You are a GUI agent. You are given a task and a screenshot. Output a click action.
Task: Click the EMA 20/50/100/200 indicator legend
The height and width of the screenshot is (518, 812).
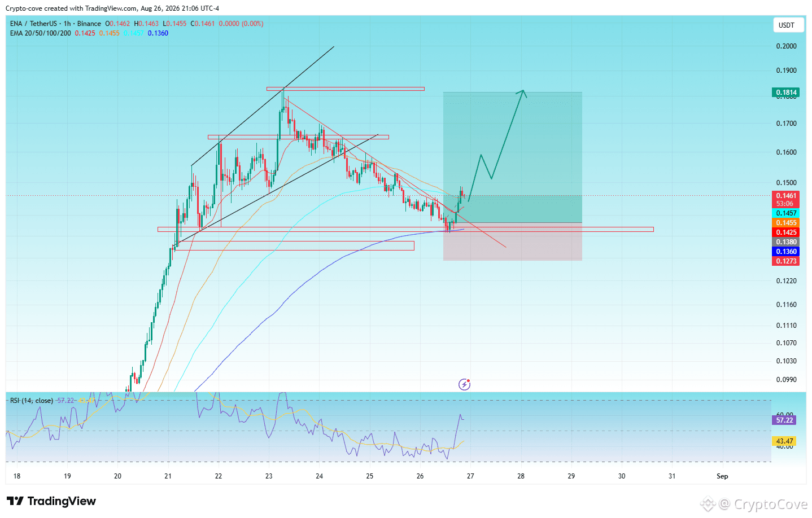[41, 33]
